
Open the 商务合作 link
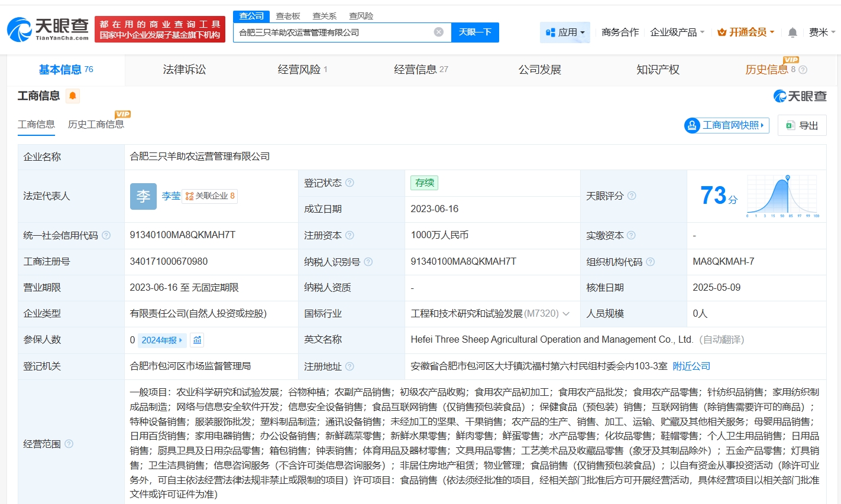(620, 32)
